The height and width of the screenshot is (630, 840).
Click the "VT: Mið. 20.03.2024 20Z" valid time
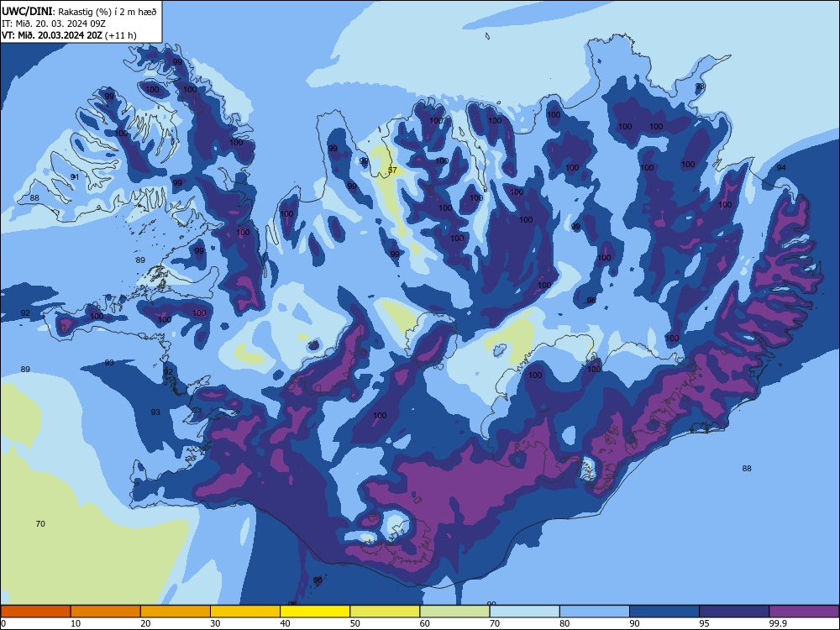click(x=52, y=35)
